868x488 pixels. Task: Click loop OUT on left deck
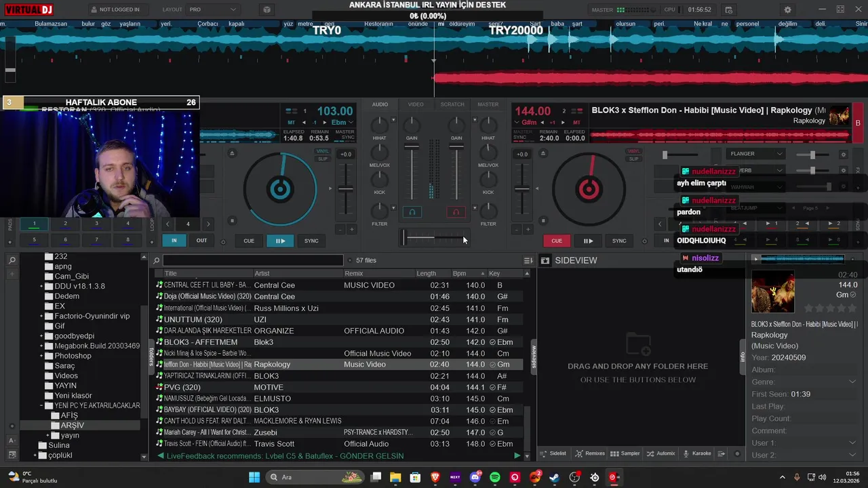[x=201, y=241]
